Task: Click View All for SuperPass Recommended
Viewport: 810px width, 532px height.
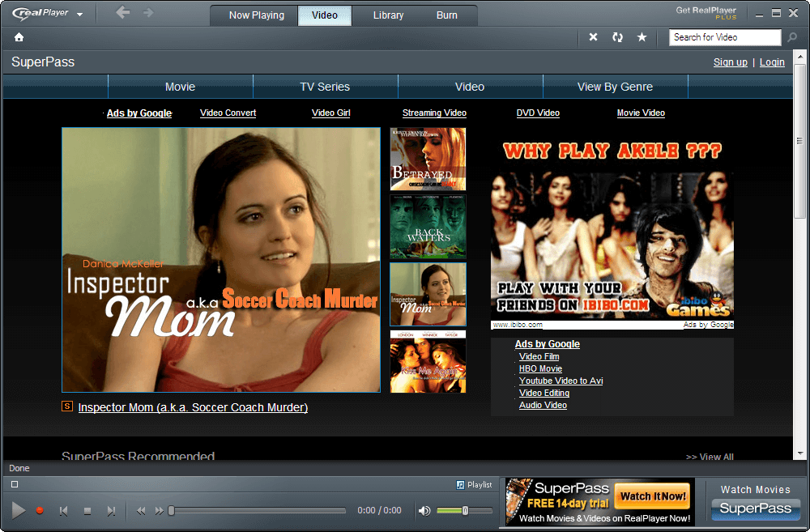Action: pos(710,457)
